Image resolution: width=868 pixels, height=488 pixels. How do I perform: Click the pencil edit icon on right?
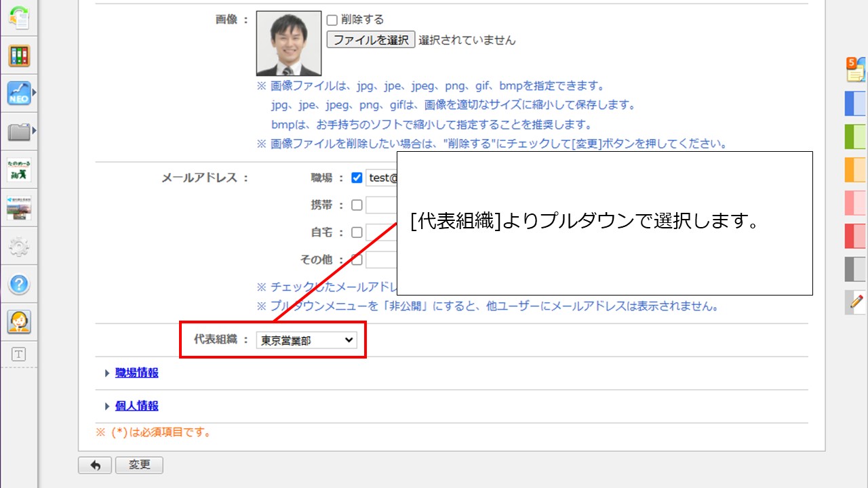pos(856,302)
